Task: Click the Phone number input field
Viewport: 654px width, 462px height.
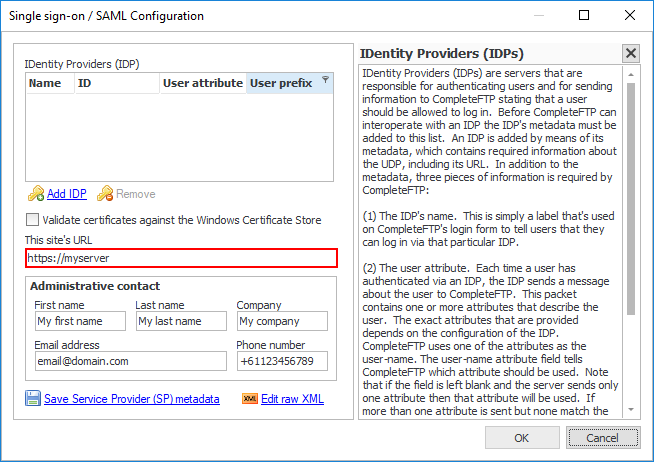Action: 281,361
